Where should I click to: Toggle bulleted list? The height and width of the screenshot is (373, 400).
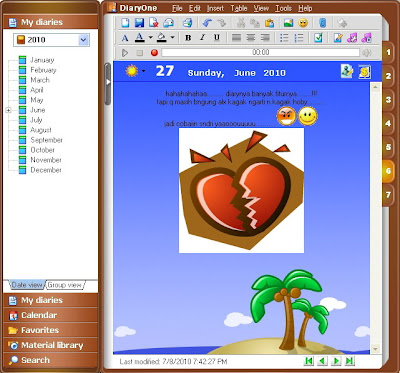point(284,38)
